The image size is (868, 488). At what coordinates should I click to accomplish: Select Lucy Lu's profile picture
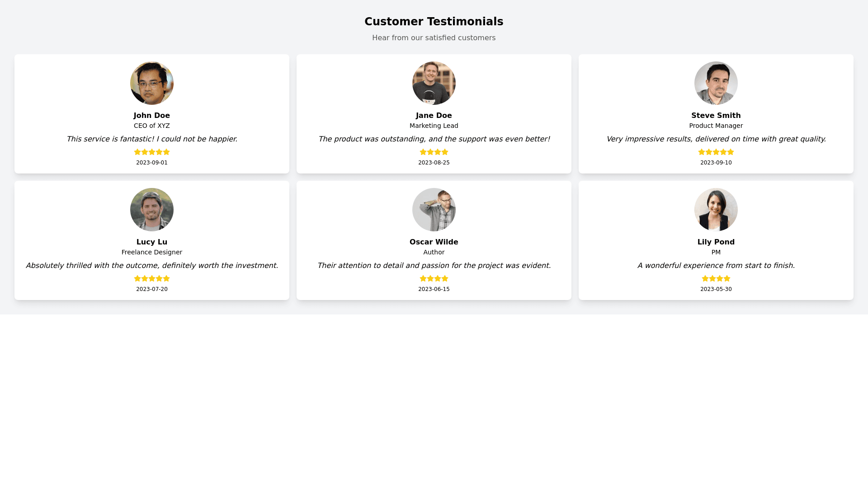click(x=152, y=210)
